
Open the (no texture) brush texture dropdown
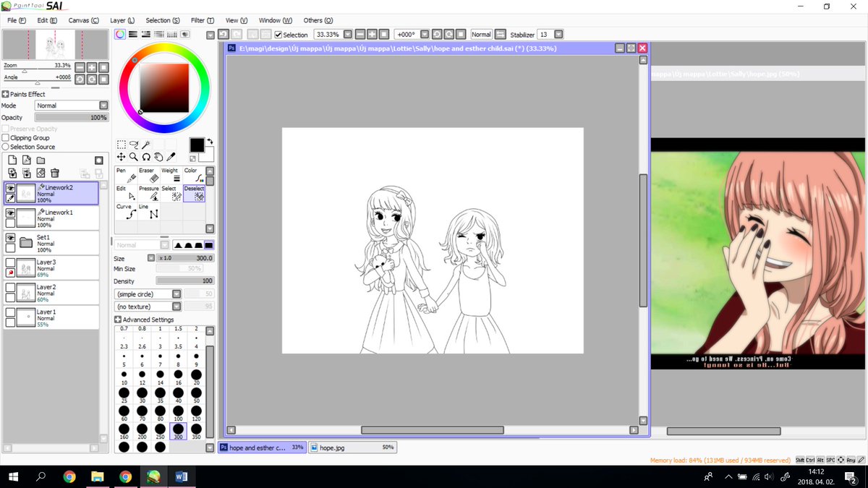click(177, 307)
